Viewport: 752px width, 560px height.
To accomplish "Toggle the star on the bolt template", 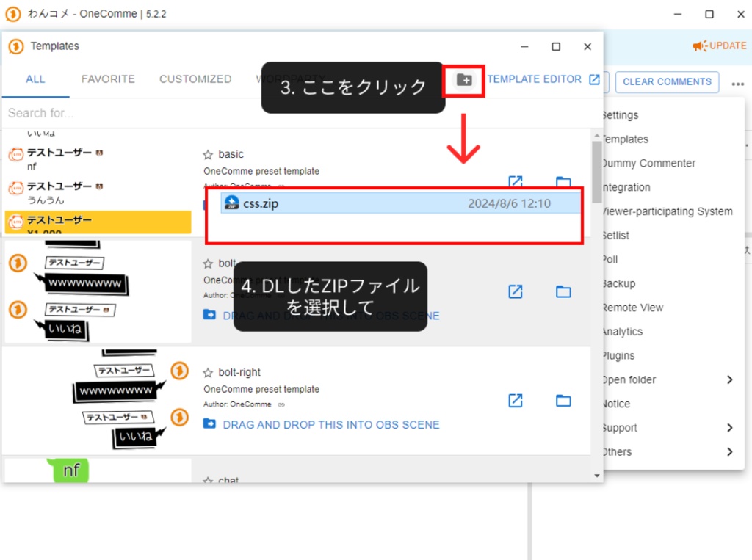I will tap(209, 263).
